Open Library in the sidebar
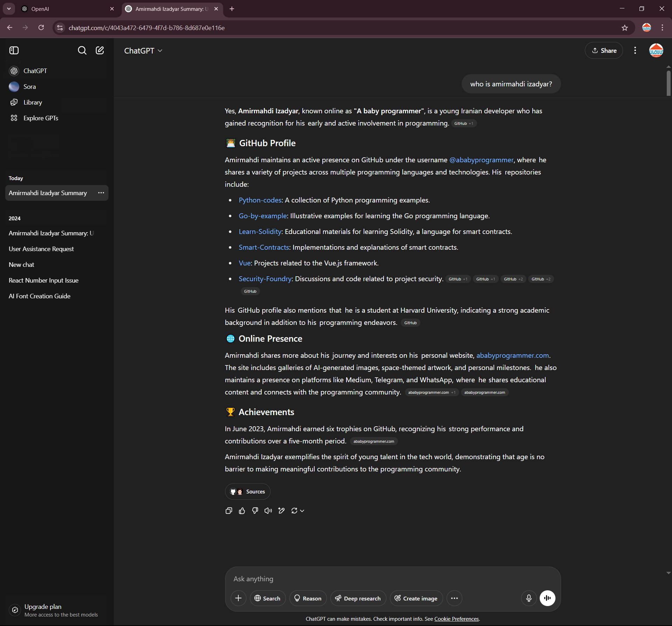672x626 pixels. 57,102
